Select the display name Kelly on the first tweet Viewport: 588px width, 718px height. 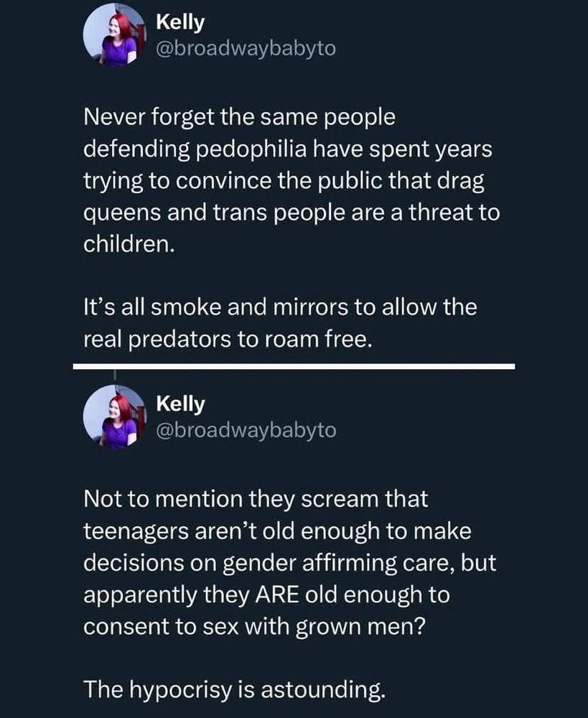click(x=180, y=23)
